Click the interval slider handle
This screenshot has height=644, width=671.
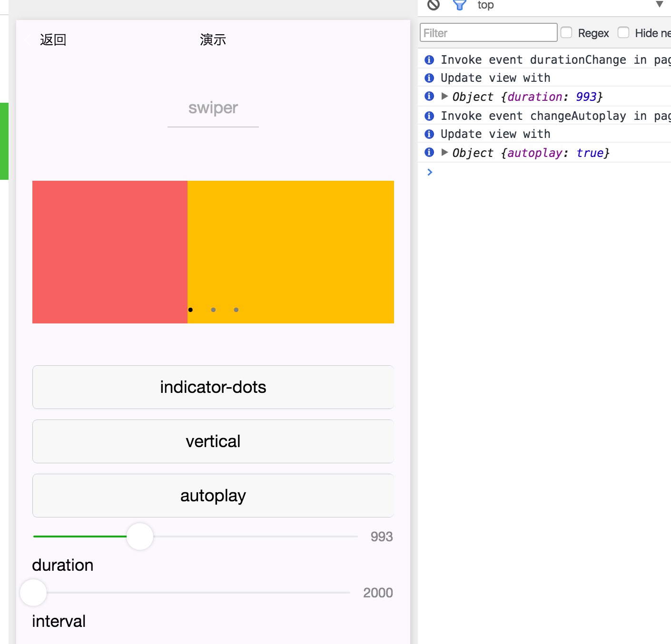tap(33, 593)
